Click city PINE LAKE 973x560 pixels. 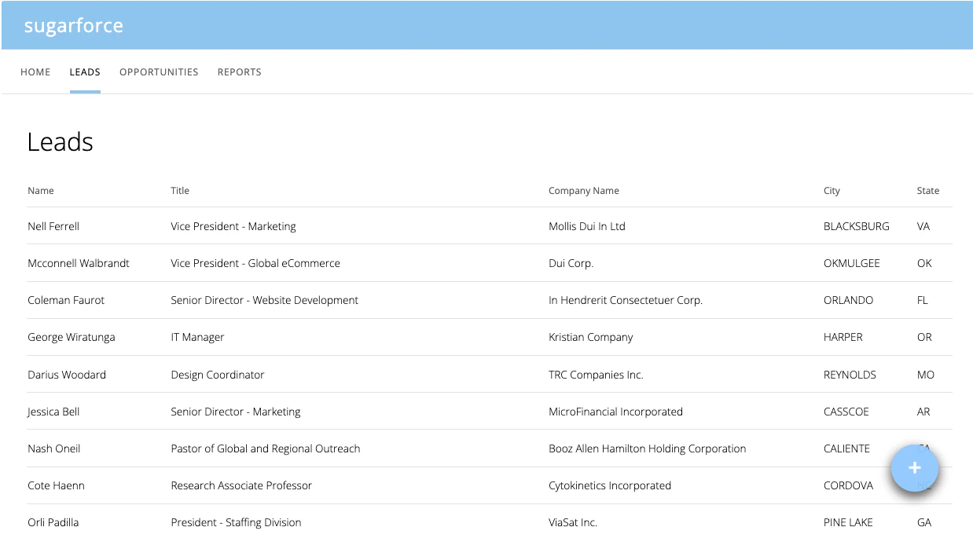coord(848,522)
